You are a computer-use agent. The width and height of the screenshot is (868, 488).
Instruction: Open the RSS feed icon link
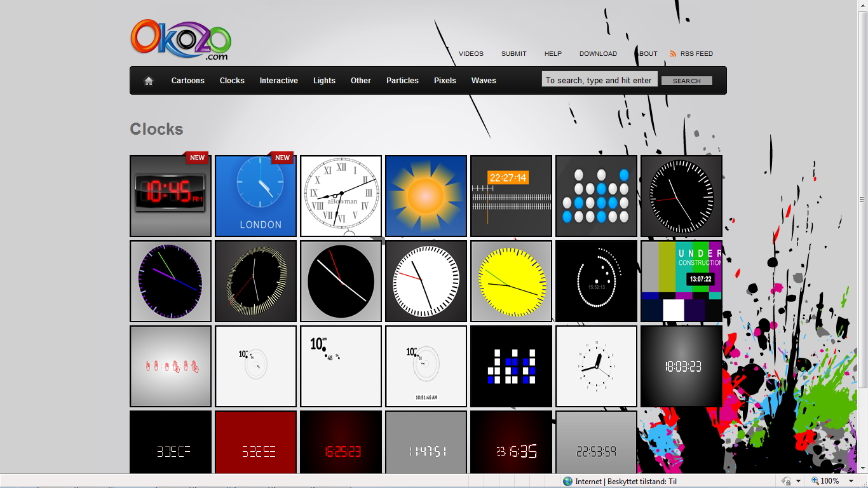pos(673,54)
